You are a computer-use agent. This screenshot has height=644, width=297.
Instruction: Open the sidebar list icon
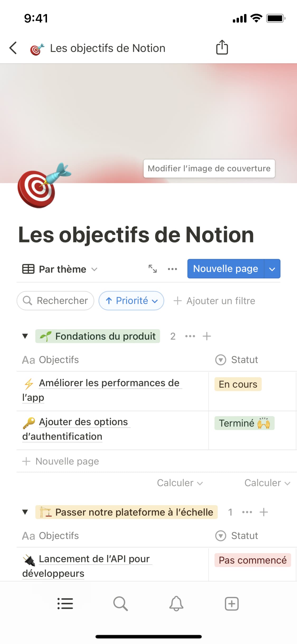[65, 604]
